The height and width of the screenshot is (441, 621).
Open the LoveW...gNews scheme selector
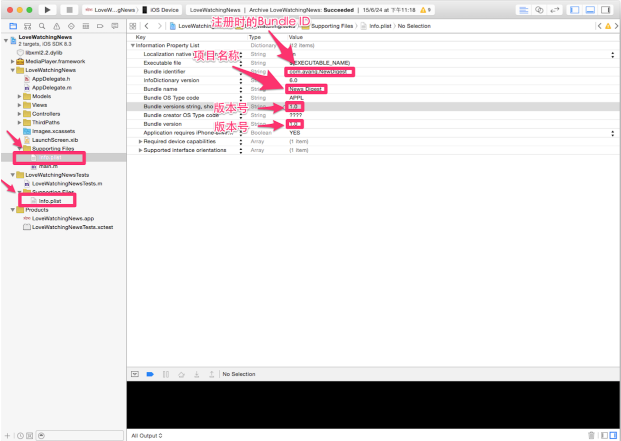click(111, 10)
